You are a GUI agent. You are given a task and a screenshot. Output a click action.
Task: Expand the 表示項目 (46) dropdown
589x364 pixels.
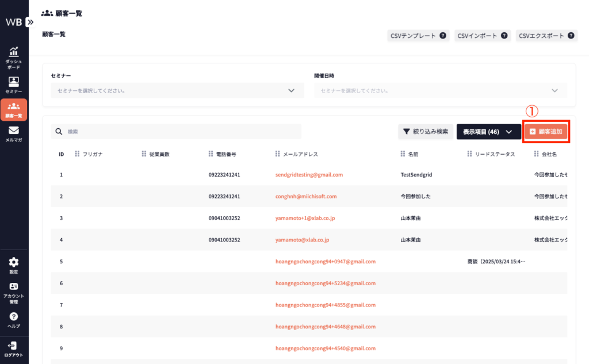[x=488, y=132]
